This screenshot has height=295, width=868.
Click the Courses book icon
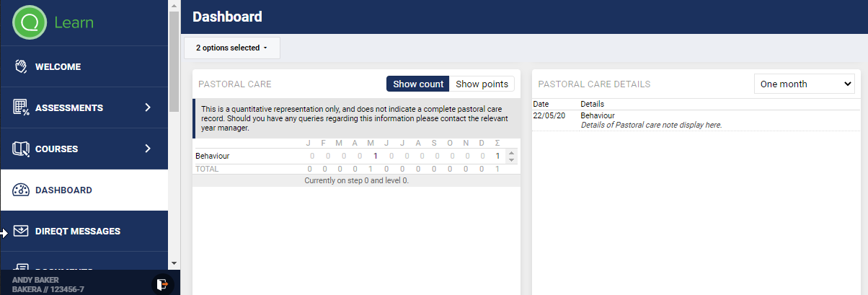(x=20, y=149)
